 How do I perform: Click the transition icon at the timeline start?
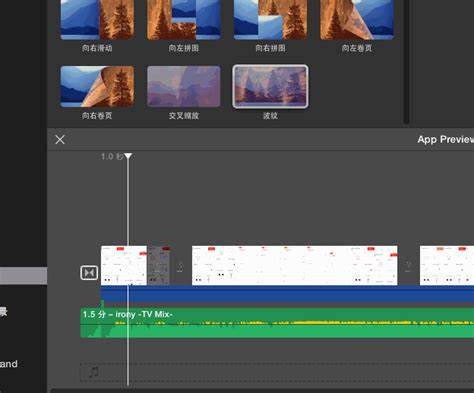tap(89, 273)
